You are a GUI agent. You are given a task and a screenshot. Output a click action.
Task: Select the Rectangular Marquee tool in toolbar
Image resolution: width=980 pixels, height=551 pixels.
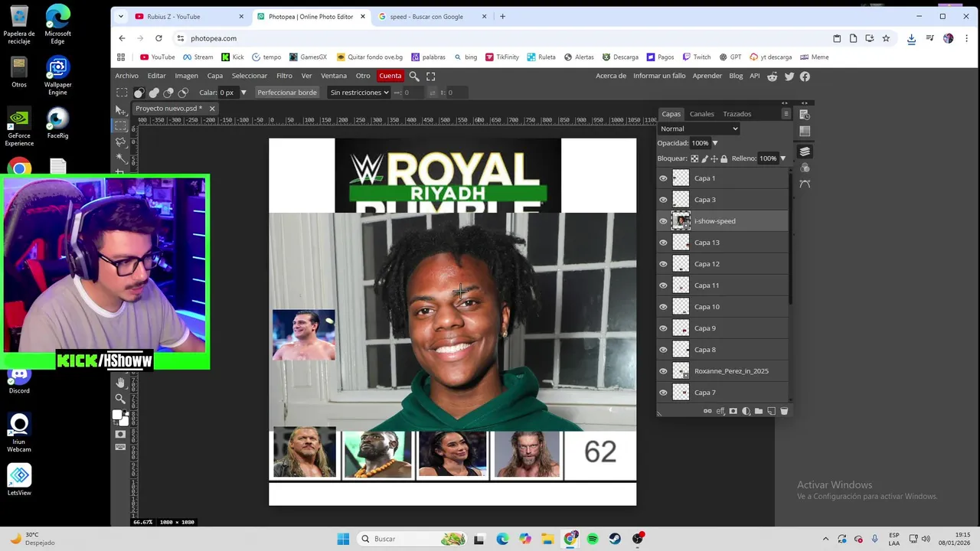(x=121, y=126)
